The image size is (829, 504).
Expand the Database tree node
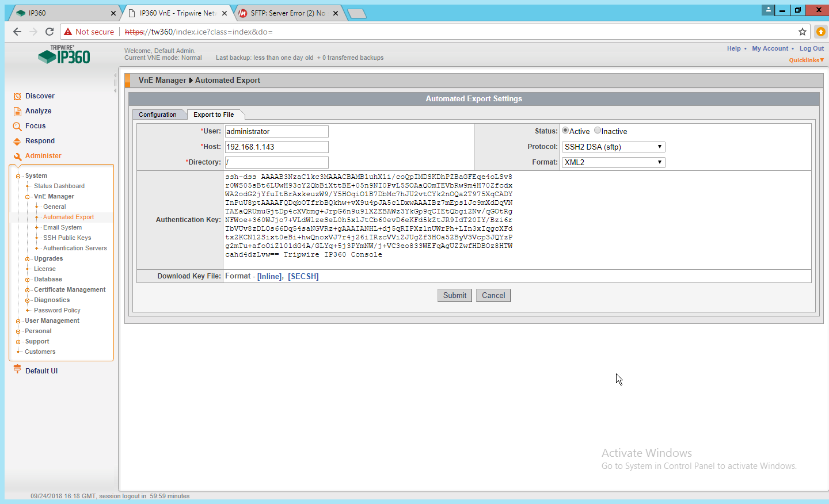click(x=28, y=280)
